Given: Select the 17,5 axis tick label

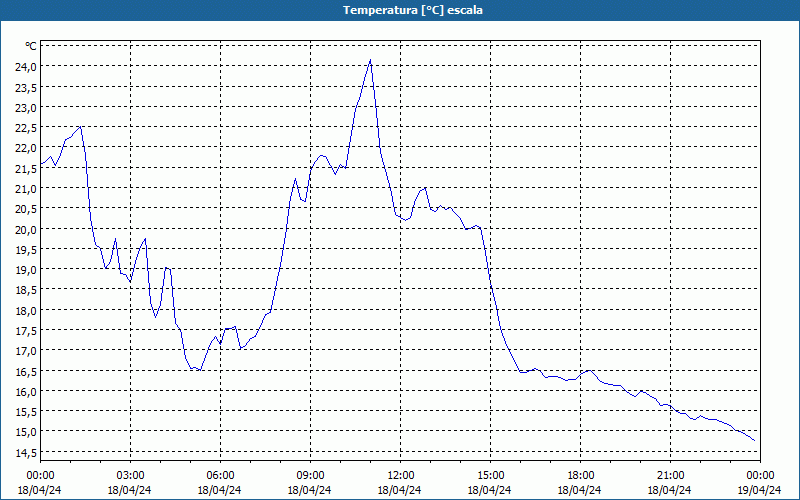Looking at the screenshot, I should point(27,330).
